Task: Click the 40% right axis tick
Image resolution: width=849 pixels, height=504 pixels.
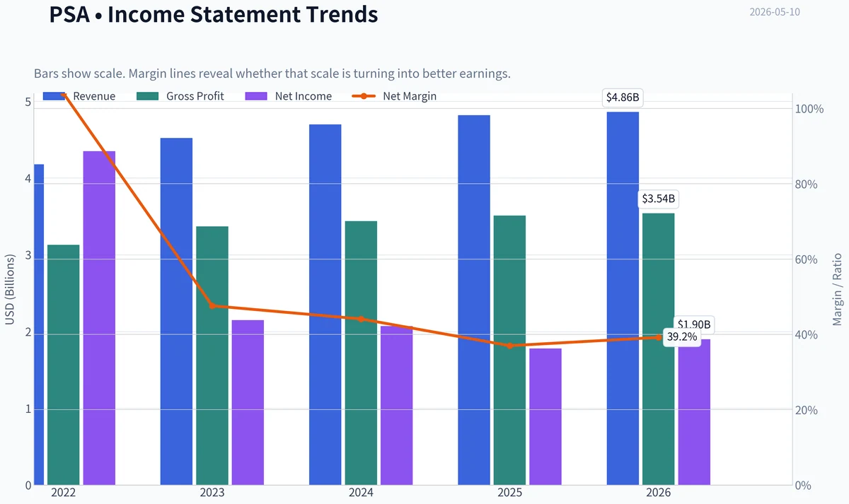Action: [x=807, y=335]
